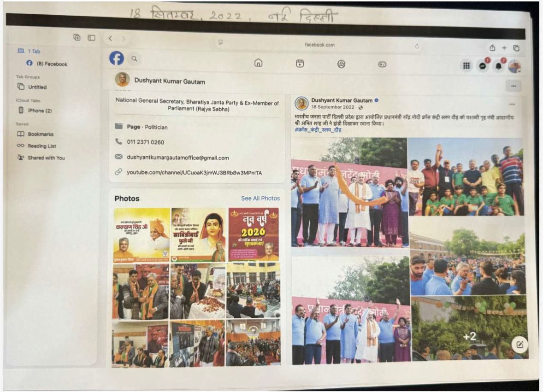Open post options three-dot menu
This screenshot has width=543, height=392.
tap(512, 105)
